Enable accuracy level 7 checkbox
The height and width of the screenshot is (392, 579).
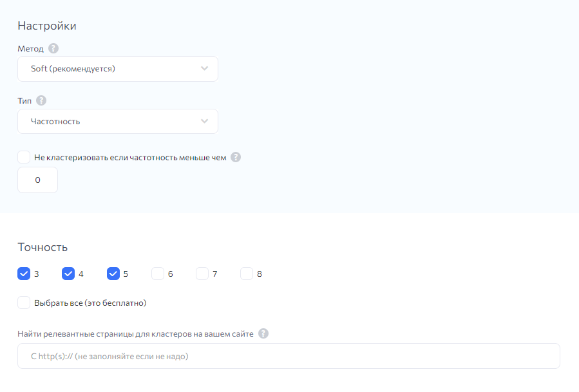[202, 274]
